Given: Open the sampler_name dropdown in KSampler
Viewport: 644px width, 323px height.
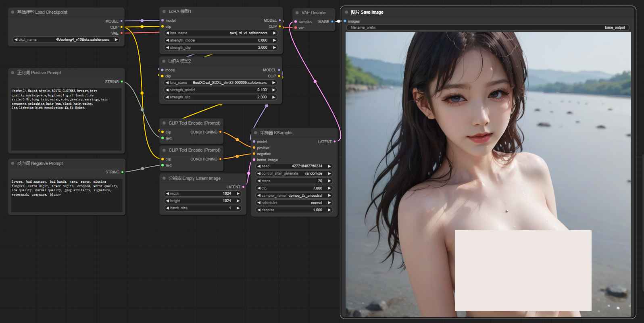Looking at the screenshot, I should click(x=294, y=196).
